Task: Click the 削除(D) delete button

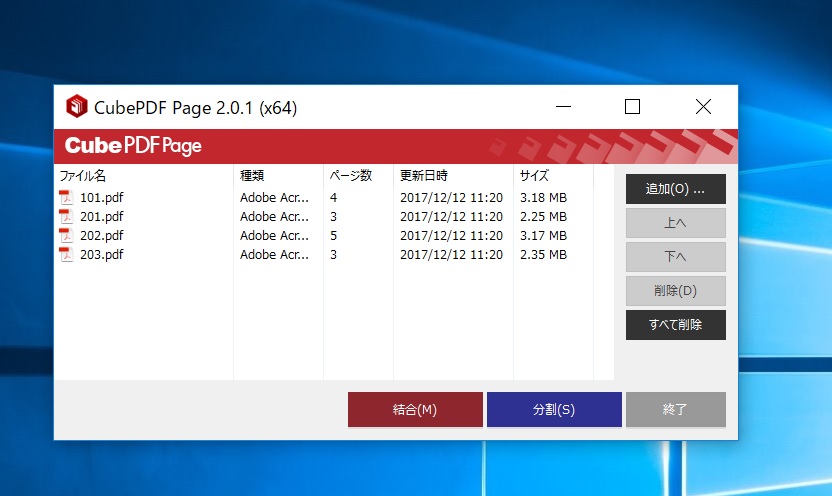Action: 675,291
